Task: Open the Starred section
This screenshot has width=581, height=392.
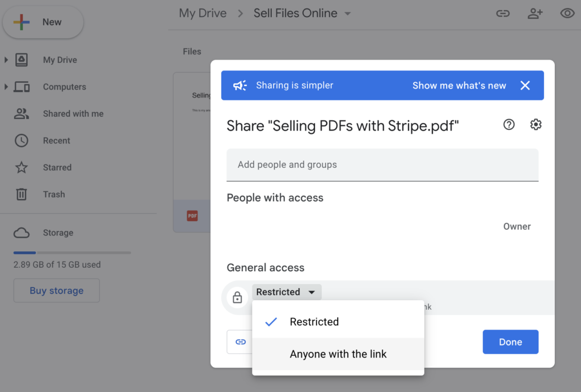Action: (x=57, y=167)
